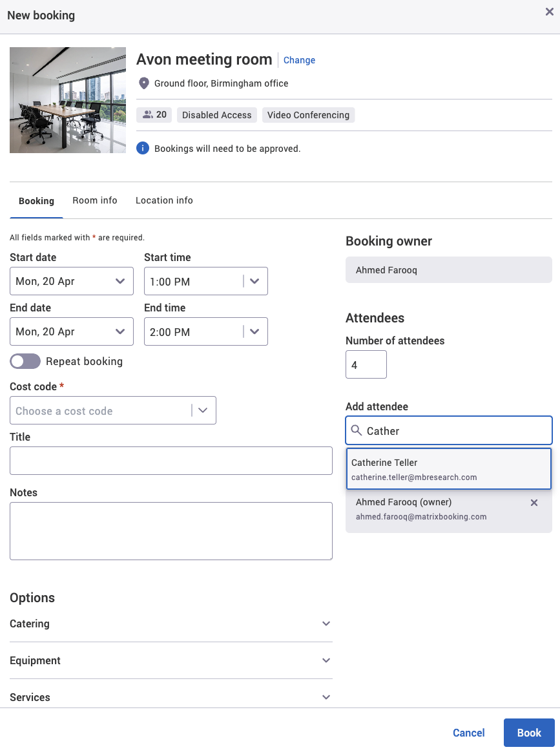Click the Notes text area
Image resolution: width=560 pixels, height=754 pixels.
click(171, 531)
